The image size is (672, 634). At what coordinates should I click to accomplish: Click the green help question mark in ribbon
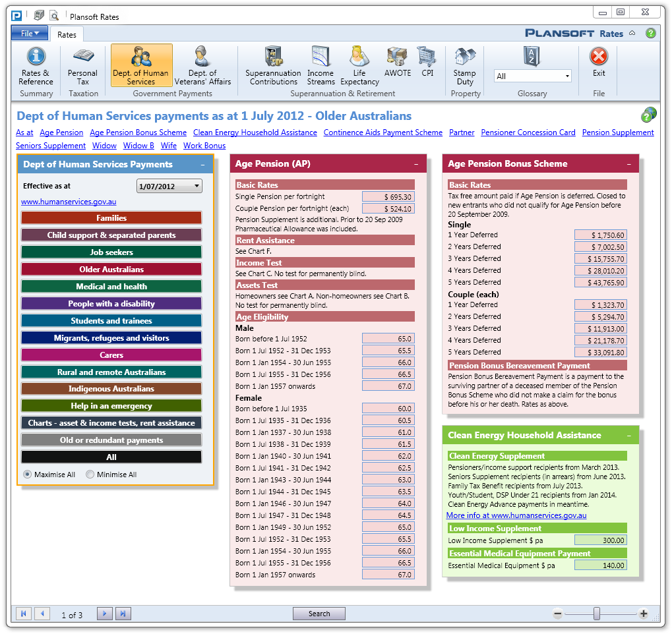[x=651, y=33]
